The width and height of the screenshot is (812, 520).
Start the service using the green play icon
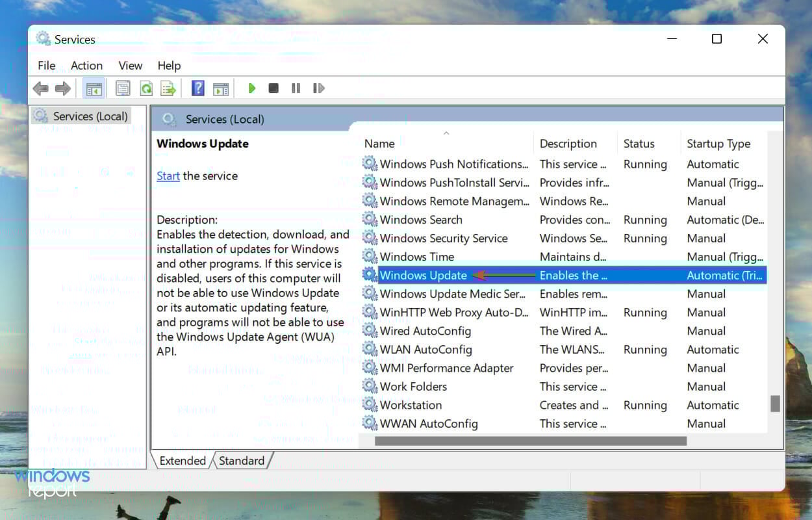251,88
